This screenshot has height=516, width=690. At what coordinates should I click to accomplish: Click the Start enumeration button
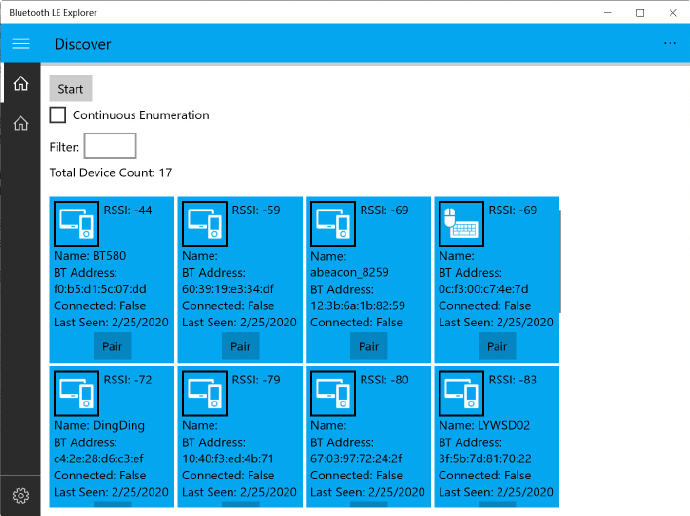coord(70,89)
